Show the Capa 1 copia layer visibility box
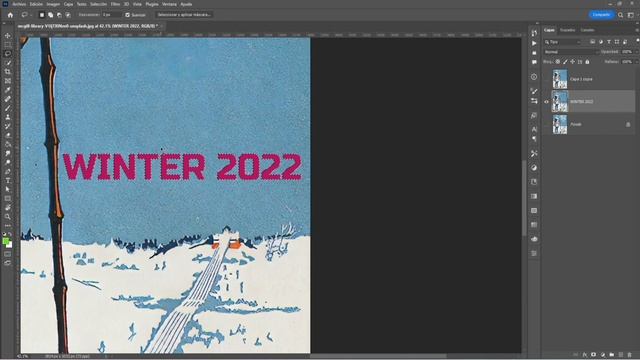The width and height of the screenshot is (640, 360). coord(547,79)
